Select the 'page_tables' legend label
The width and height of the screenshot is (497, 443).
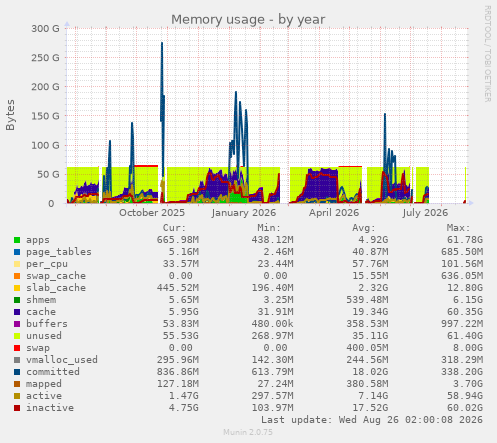coord(59,252)
